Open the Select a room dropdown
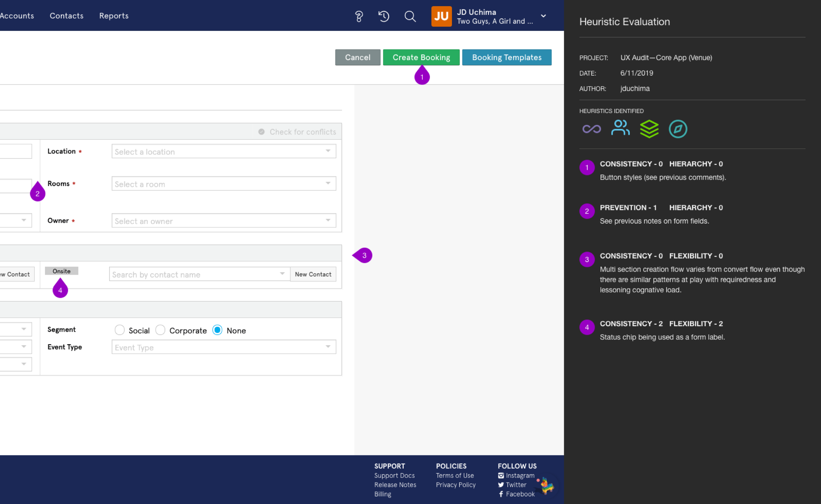 [224, 184]
